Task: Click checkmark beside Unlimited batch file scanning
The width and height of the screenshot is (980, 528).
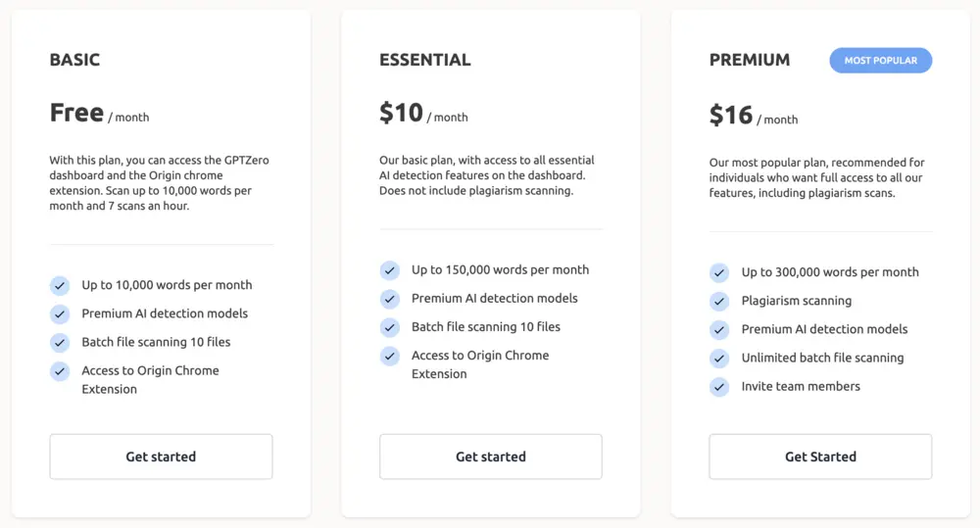Action: pos(719,359)
